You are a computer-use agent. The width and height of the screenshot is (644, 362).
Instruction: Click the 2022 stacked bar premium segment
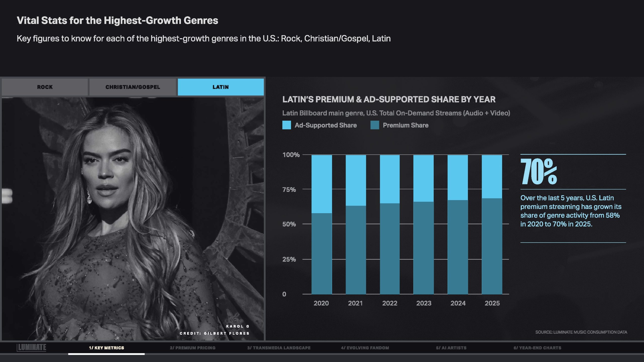389,249
